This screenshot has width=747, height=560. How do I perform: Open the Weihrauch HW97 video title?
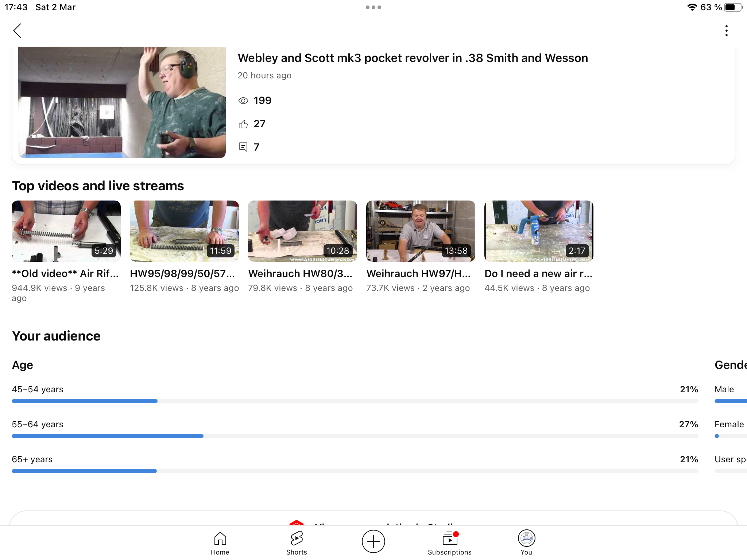418,273
